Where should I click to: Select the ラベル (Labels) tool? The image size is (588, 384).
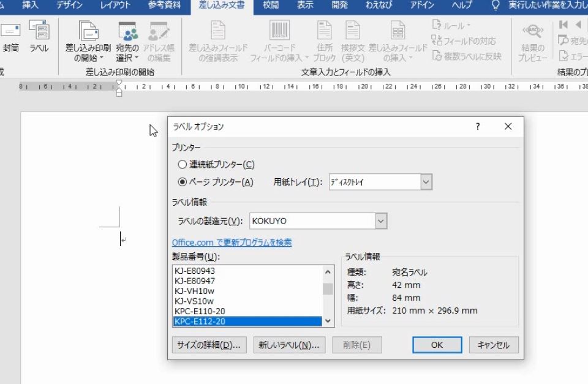(x=39, y=38)
